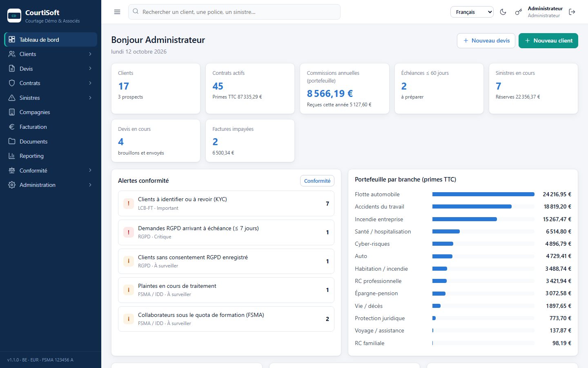588x368 pixels.
Task: Focus the client search input field
Action: [x=234, y=12]
